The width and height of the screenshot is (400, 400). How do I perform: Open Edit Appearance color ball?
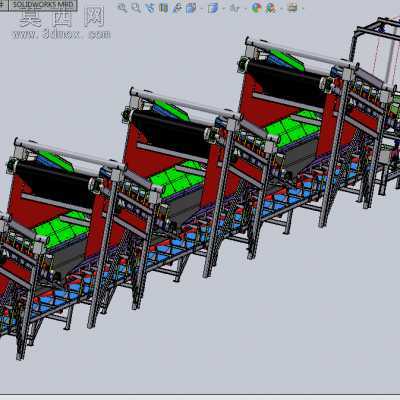coord(256,8)
